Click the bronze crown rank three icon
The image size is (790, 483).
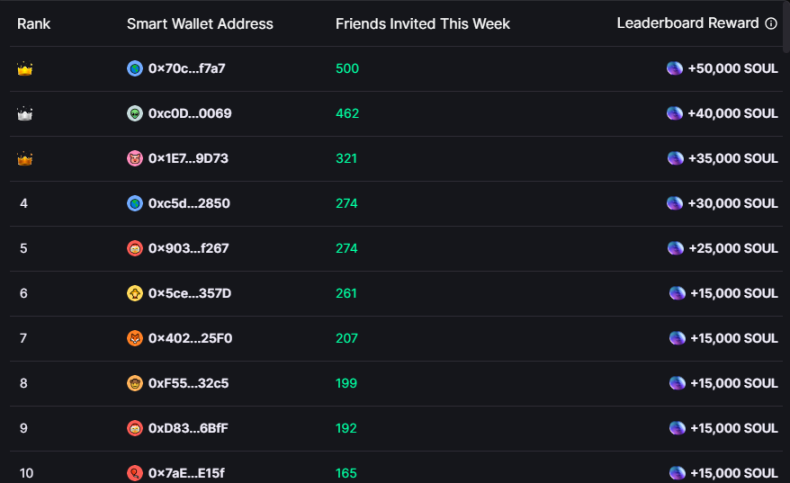tap(25, 159)
